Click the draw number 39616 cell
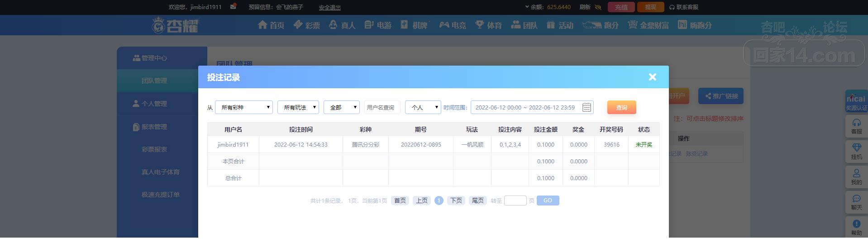 [611, 145]
